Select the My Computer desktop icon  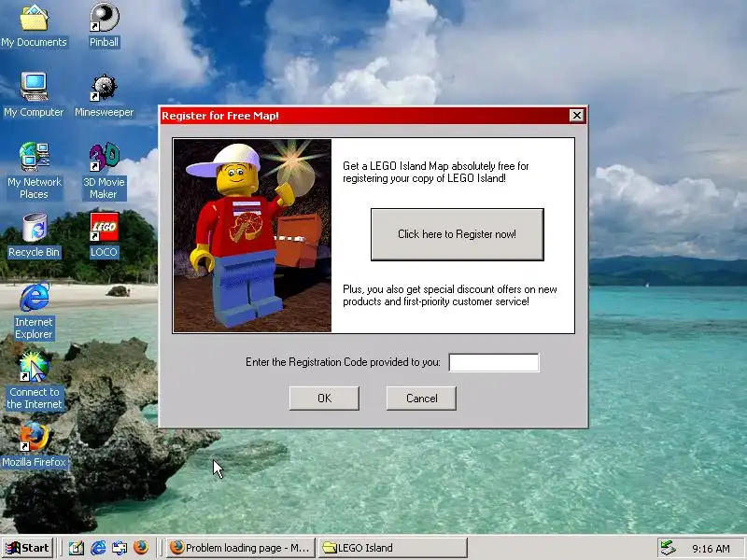(34, 95)
